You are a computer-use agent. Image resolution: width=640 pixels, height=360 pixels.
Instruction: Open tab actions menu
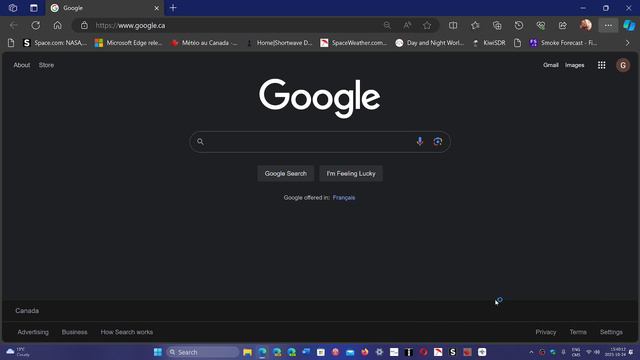tap(34, 8)
